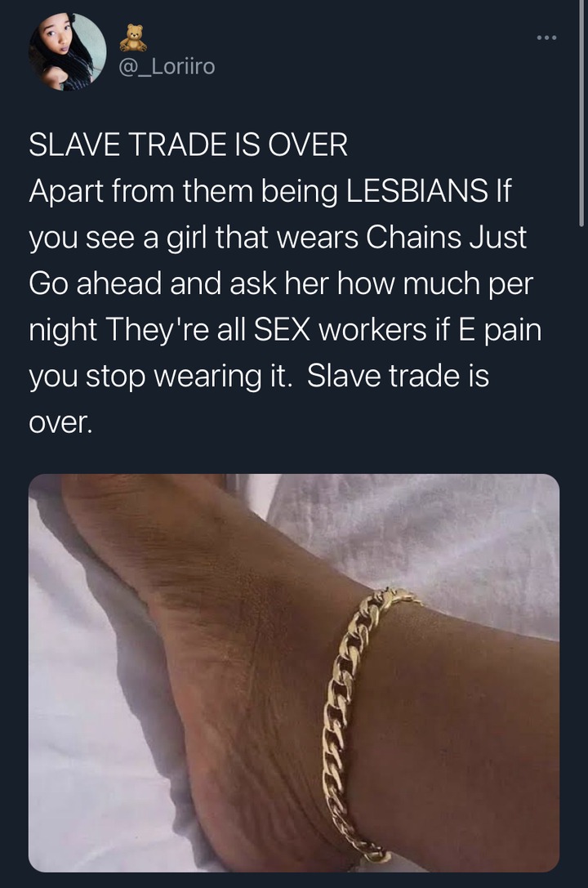Click the line 'you see a girl that wears Chains Just'

point(278,238)
